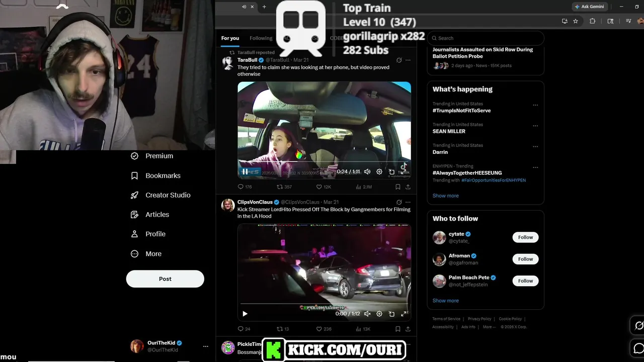Pause the TaraBull video
Viewport: 644px width, 362px height.
click(x=245, y=171)
